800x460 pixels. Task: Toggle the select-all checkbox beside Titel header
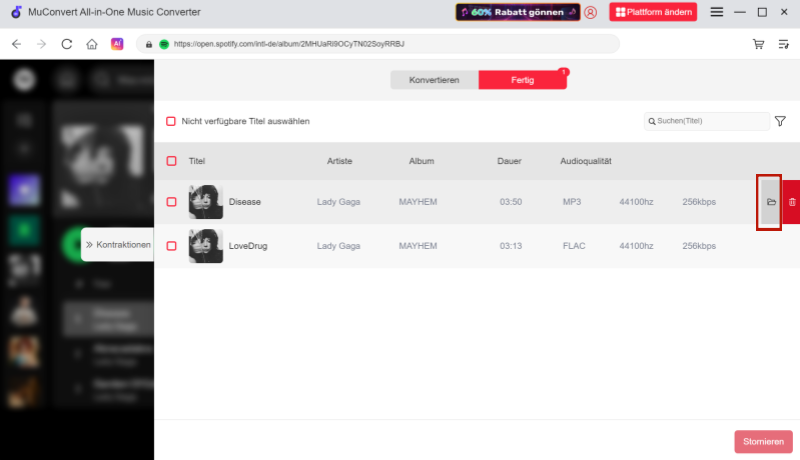point(171,161)
